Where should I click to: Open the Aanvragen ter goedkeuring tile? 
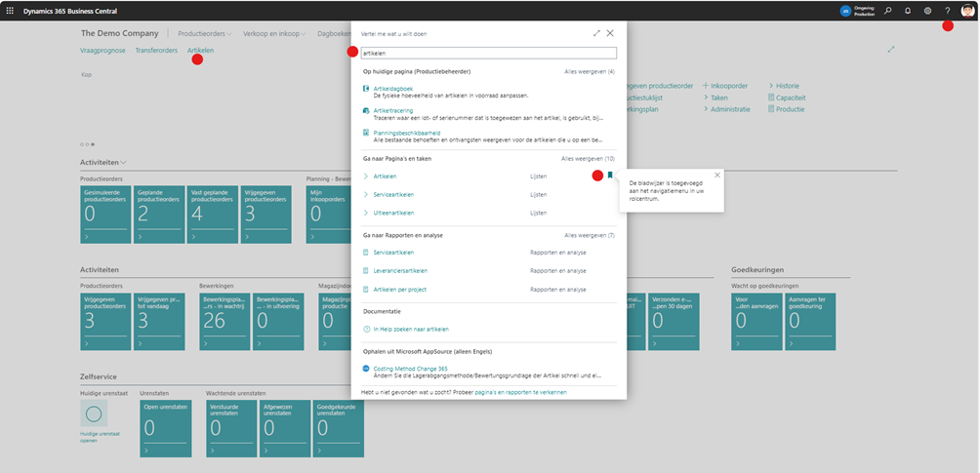click(810, 321)
